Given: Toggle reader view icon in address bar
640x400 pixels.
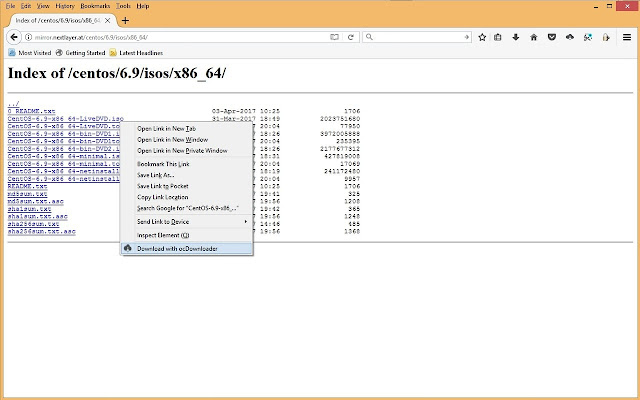Looking at the screenshot, I should click(x=334, y=37).
